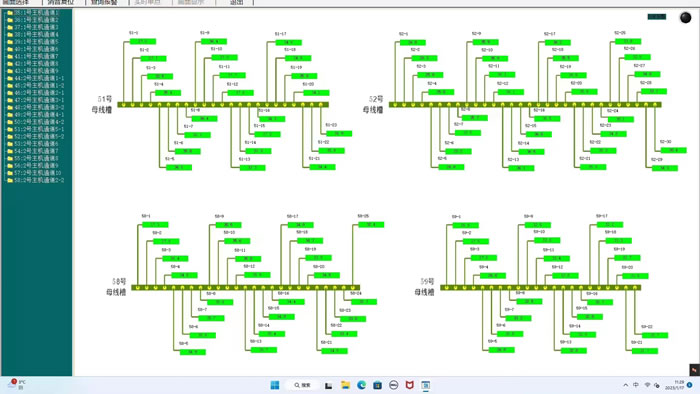Select tree row 47:2号主机通道3-1

[x=35, y=100]
